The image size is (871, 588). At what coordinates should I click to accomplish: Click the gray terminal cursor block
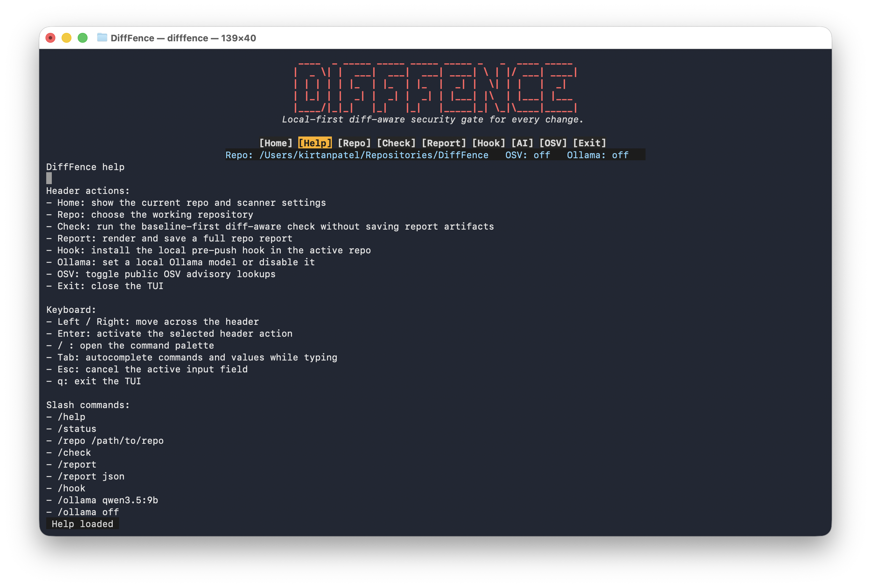pos(49,178)
